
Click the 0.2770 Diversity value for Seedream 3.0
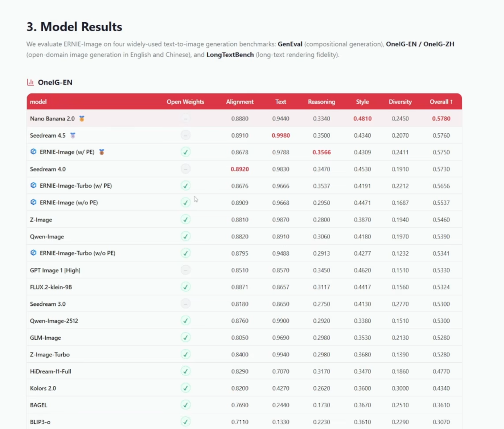click(400, 304)
